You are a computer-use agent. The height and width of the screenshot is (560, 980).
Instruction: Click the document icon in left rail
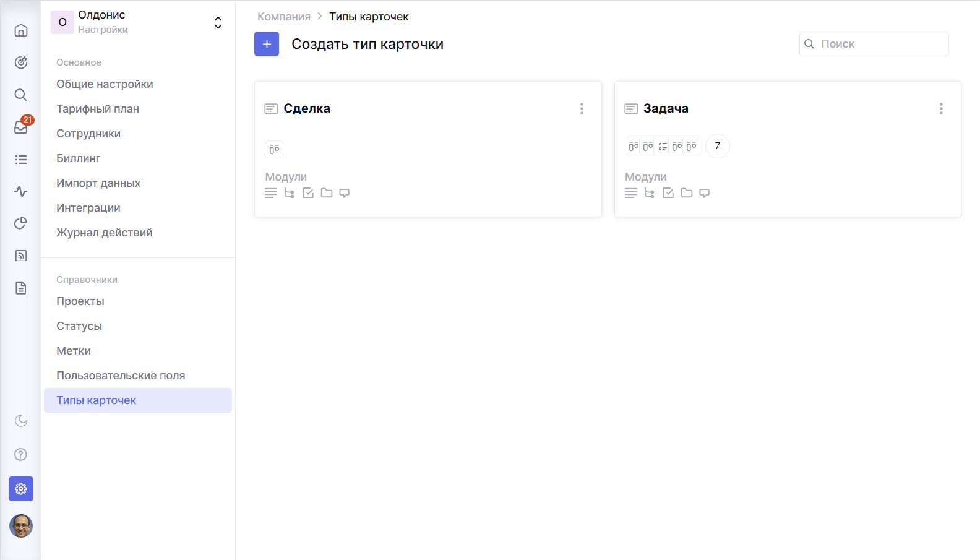[x=21, y=288]
